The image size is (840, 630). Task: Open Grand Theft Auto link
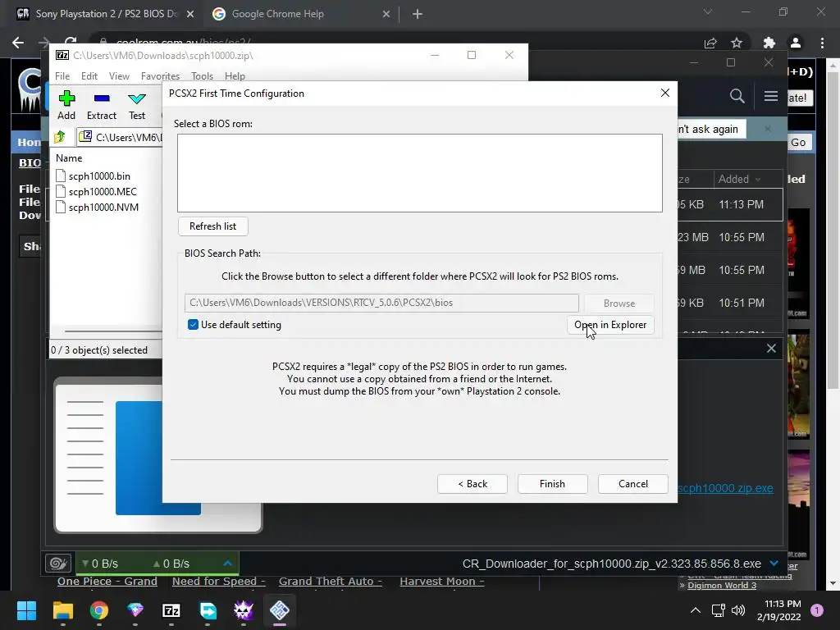331,582
